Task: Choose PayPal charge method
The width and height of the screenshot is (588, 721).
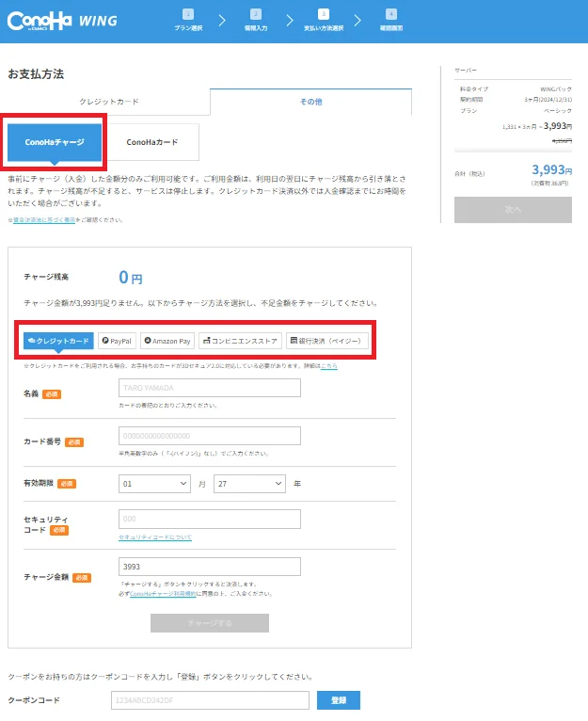Action: point(117,341)
